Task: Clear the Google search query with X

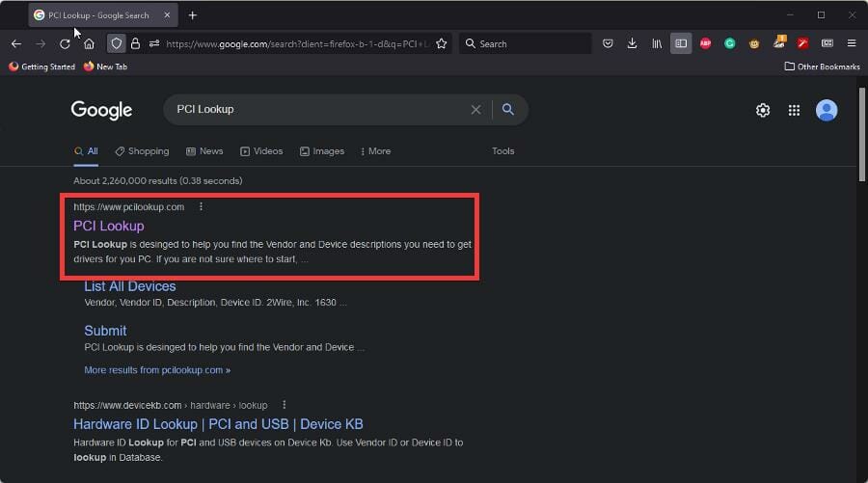Action: [475, 110]
